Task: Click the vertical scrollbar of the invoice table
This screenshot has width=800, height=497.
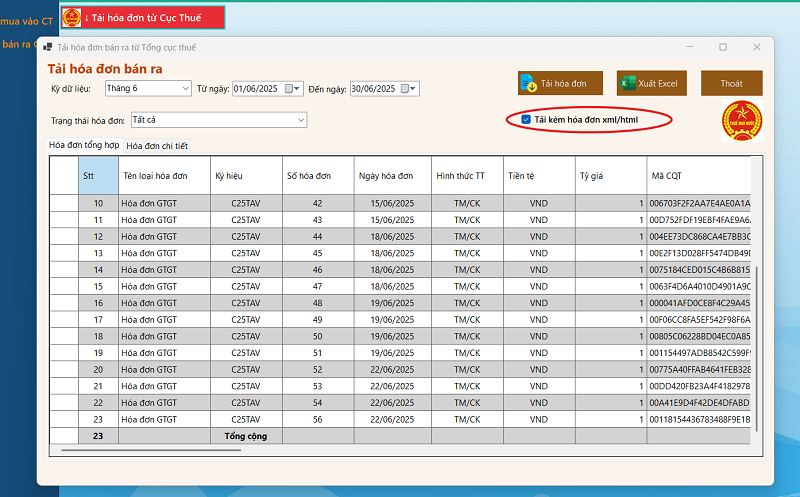Action: (758, 350)
